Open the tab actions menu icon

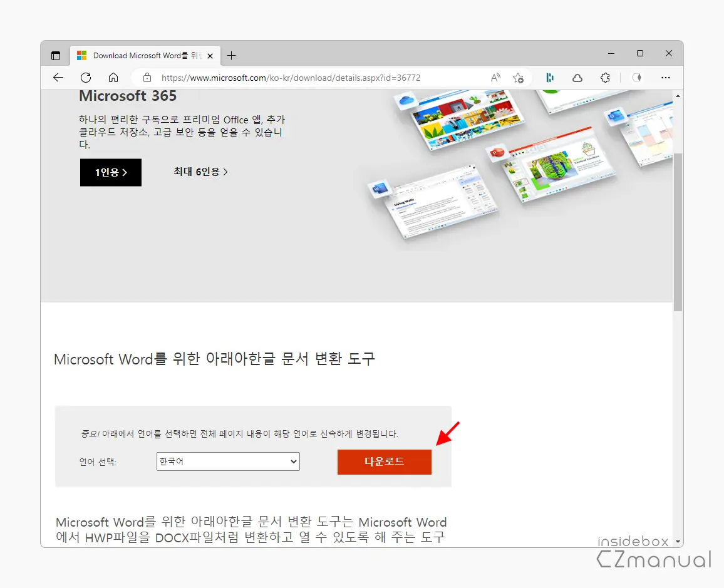click(x=55, y=56)
